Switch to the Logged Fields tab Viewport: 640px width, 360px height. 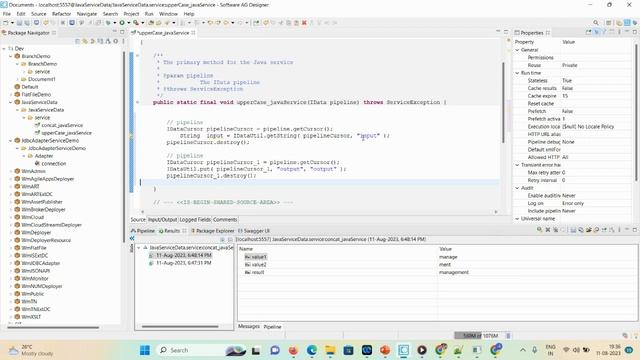195,220
